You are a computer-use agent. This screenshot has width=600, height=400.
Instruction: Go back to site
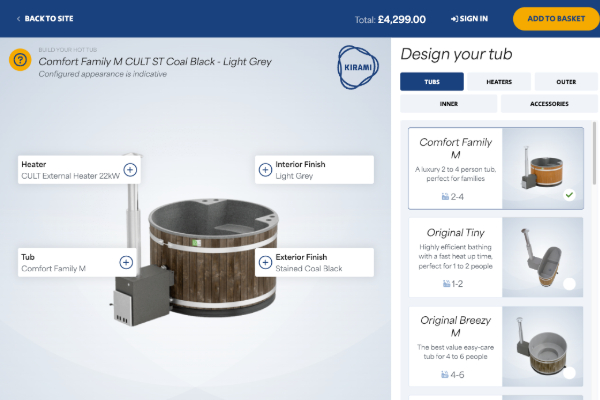click(45, 18)
